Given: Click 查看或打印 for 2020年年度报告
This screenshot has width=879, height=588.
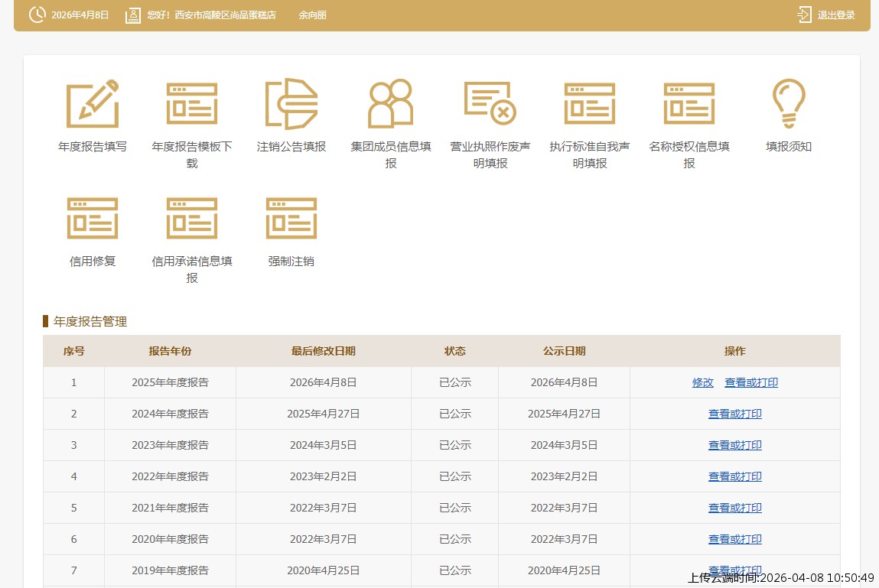Looking at the screenshot, I should click(735, 539).
